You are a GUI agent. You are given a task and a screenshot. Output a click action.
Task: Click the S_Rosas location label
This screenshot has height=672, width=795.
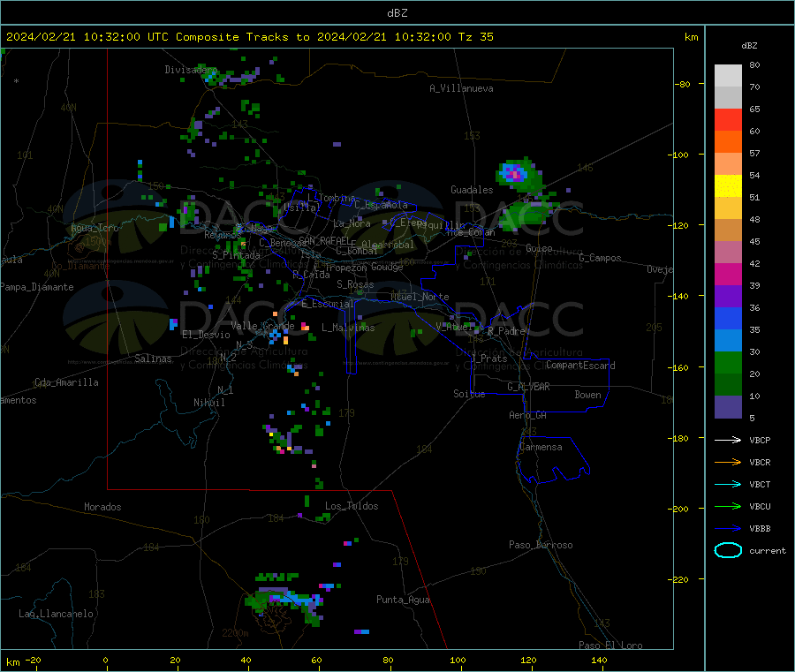click(x=355, y=284)
